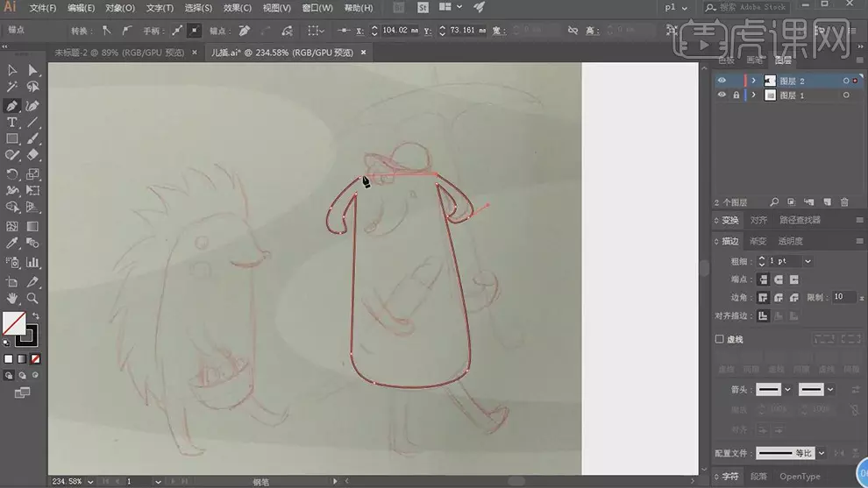Toggle visibility of 图层 1
Viewport: 868px width, 488px height.
722,95
